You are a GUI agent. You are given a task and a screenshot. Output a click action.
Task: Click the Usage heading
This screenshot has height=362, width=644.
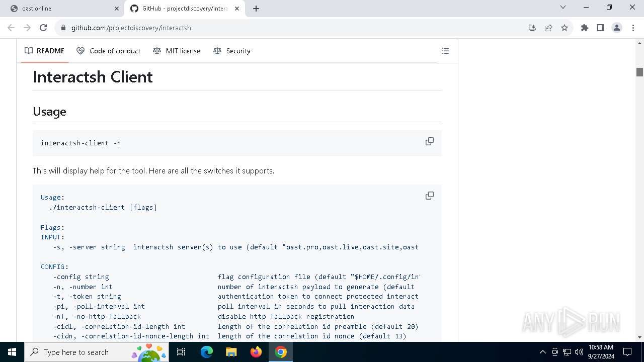point(49,112)
